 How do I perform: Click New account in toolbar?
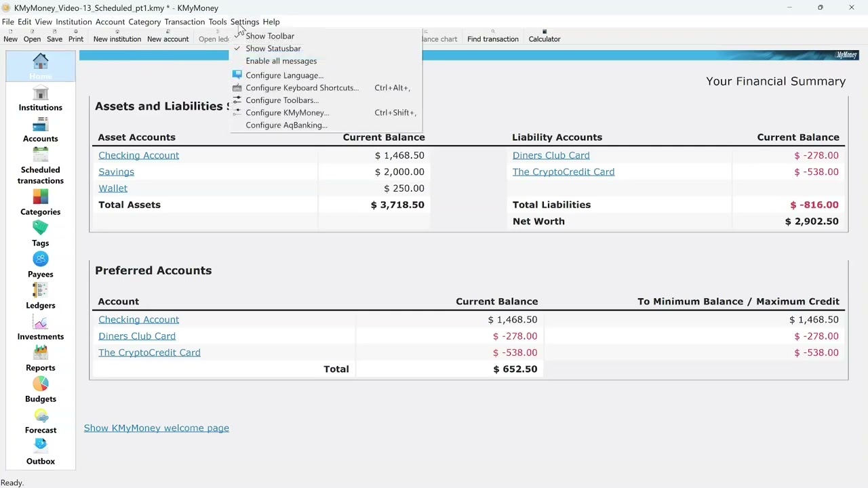[167, 37]
